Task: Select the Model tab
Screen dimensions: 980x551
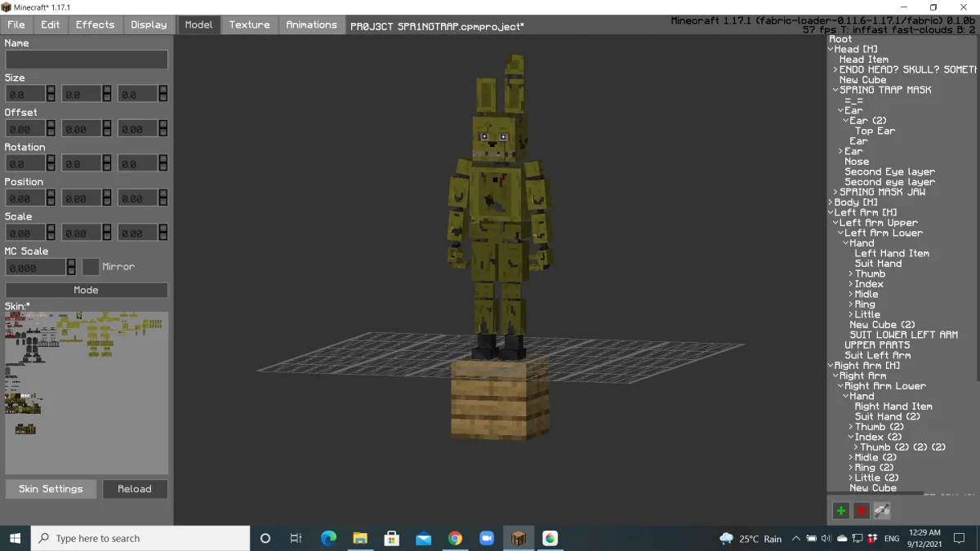Action: [198, 24]
